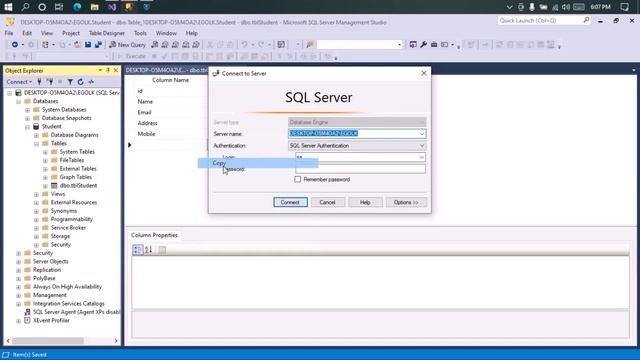Close the Object Explorer panel
Image resolution: width=640 pixels, height=360 pixels.
pos(116,70)
